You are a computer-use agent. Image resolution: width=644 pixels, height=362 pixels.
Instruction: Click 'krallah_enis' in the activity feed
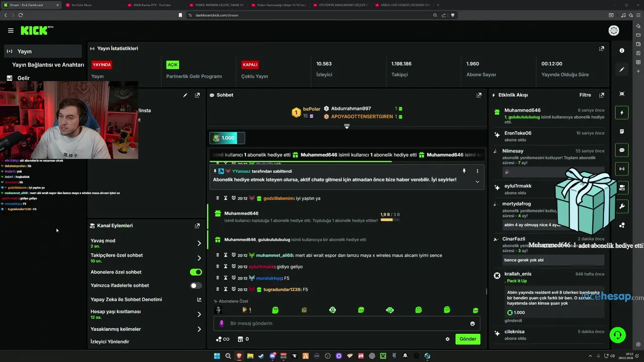pos(518,274)
